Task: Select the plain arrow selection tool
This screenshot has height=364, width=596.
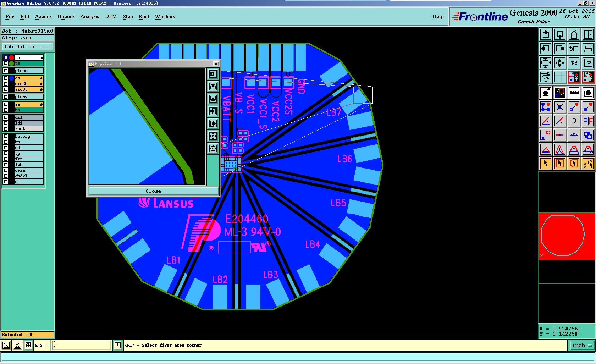Action: pos(546,164)
